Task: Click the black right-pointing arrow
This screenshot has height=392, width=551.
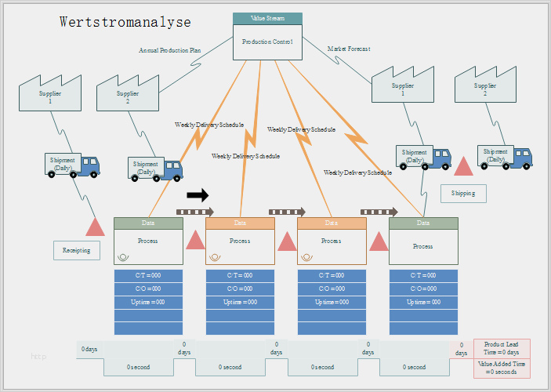Action: point(198,195)
